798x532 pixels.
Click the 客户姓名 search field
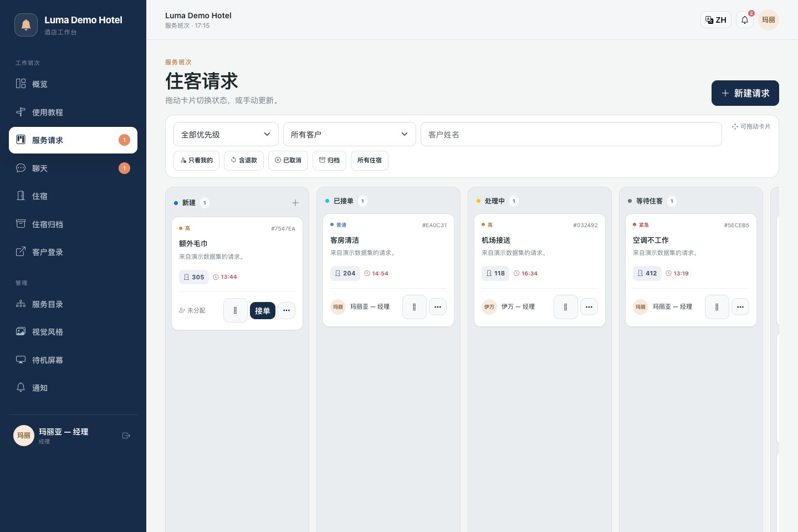[571, 134]
